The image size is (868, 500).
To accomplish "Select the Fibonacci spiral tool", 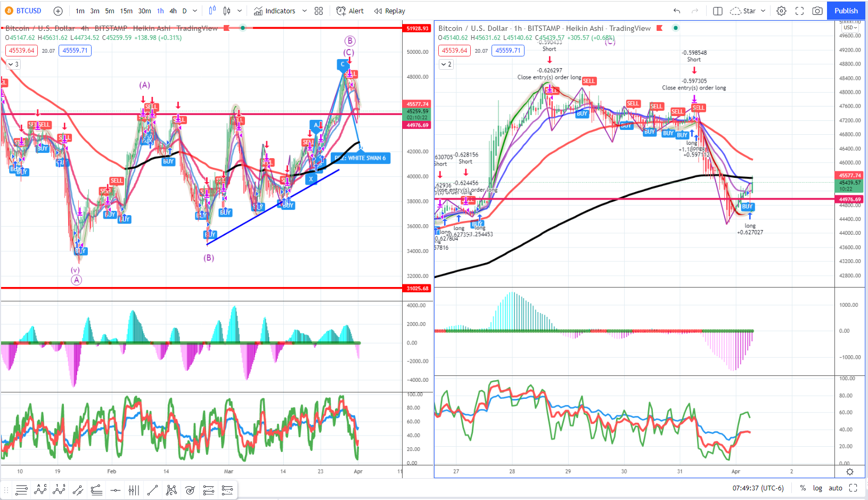I will point(190,490).
